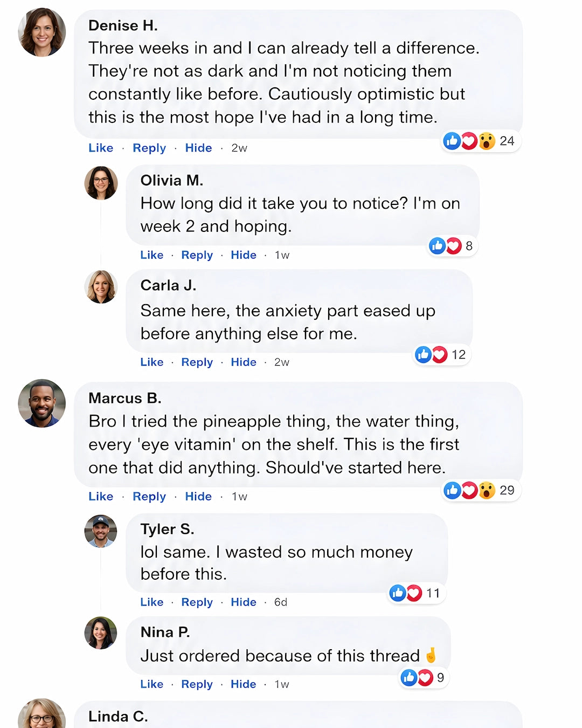This screenshot has width=582, height=728.
Task: Click the 1w timestamp on Marcus B.'s comment
Action: coord(239,496)
